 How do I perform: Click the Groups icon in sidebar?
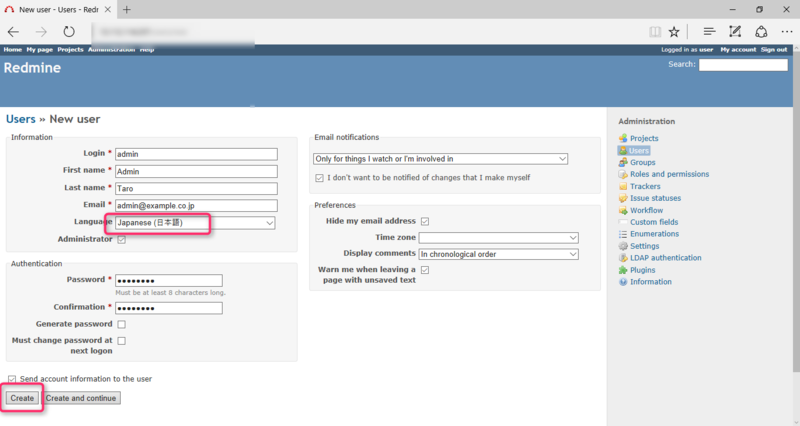coord(623,162)
